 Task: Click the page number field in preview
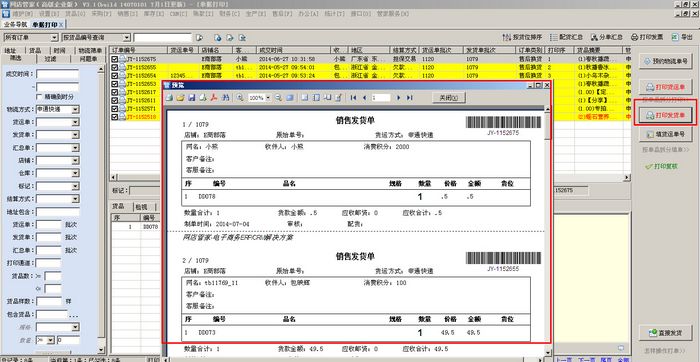[x=381, y=97]
